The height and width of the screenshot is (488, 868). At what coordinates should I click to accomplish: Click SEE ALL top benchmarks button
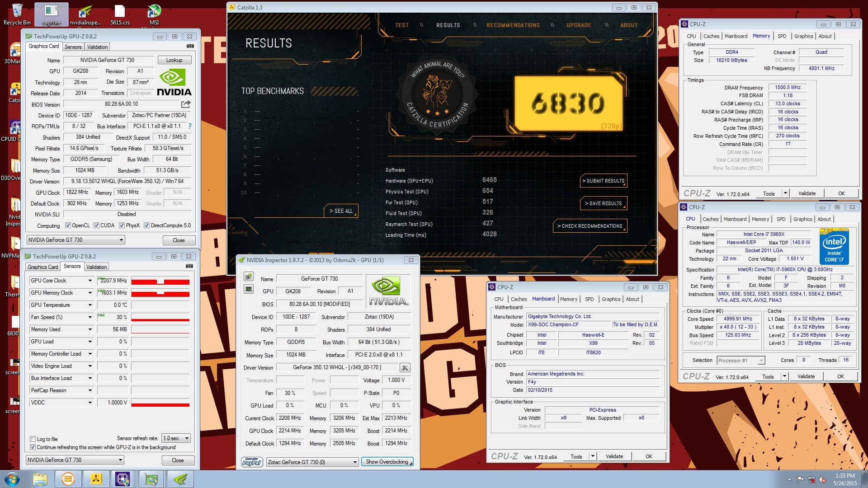coord(341,211)
